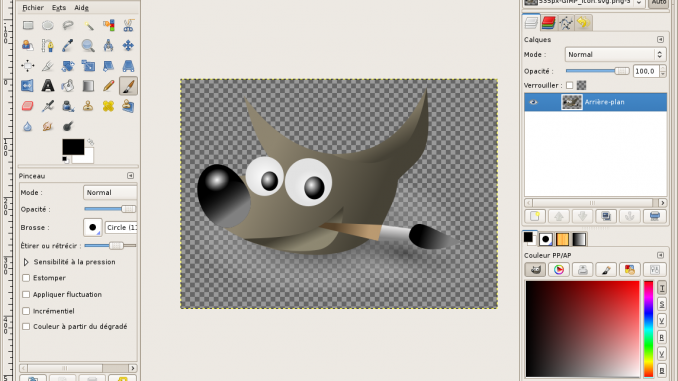Select the Ink tool

tap(68, 106)
